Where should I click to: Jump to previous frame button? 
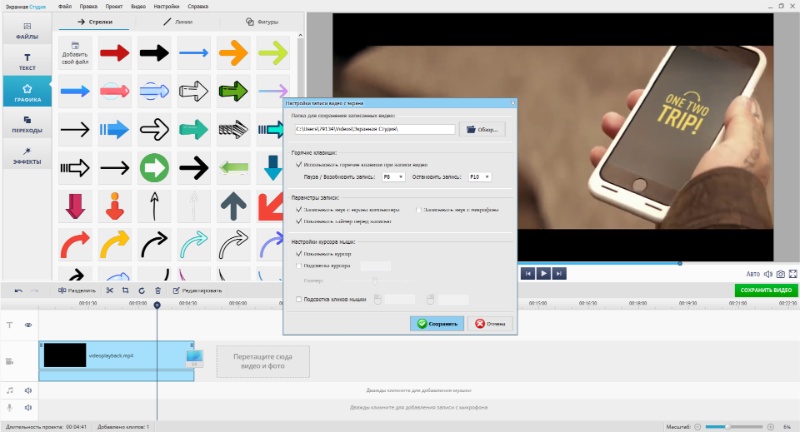(x=528, y=273)
